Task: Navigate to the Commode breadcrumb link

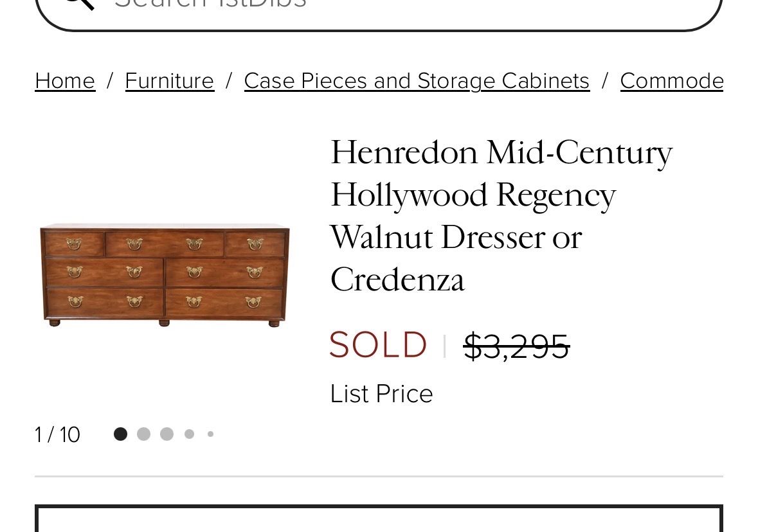Action: tap(671, 81)
